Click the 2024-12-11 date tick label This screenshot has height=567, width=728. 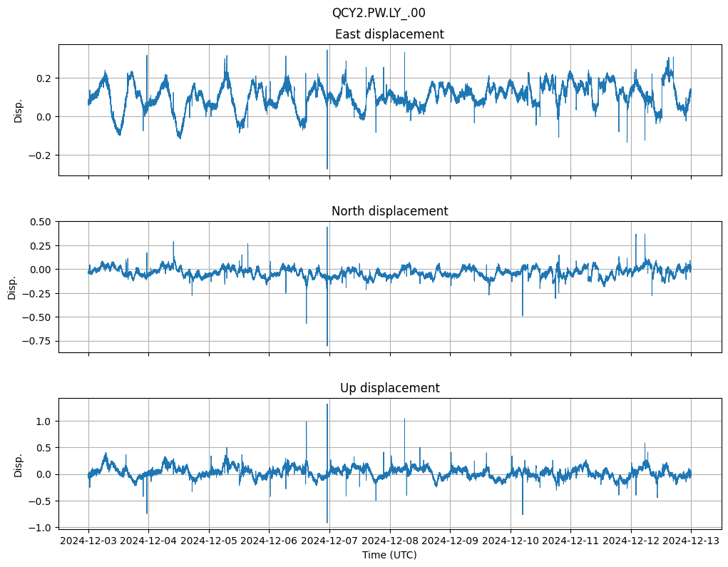[570, 541]
